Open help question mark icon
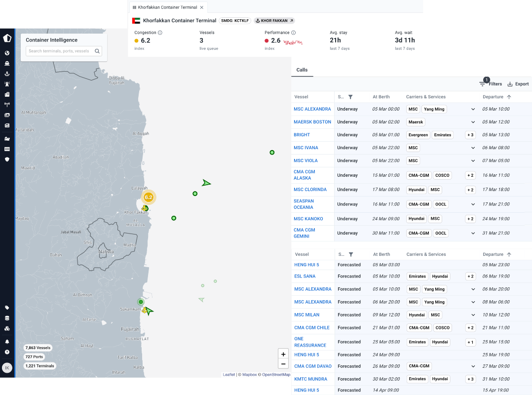The image size is (532, 395). click(x=7, y=352)
